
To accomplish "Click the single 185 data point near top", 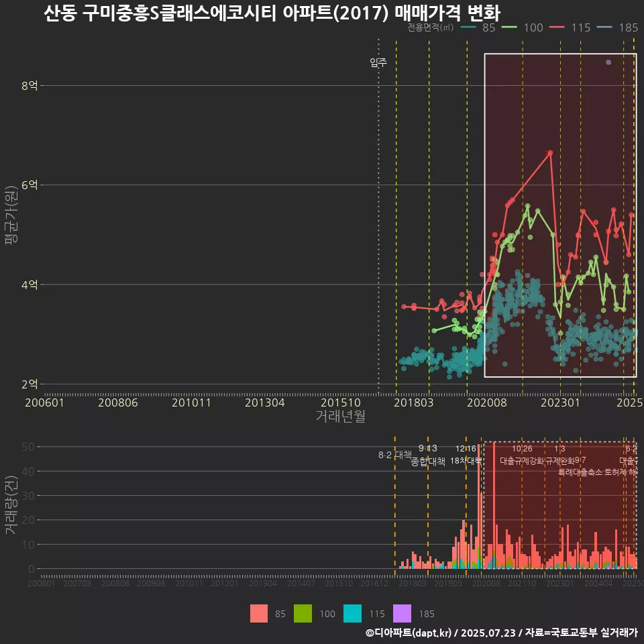I will [x=608, y=62].
